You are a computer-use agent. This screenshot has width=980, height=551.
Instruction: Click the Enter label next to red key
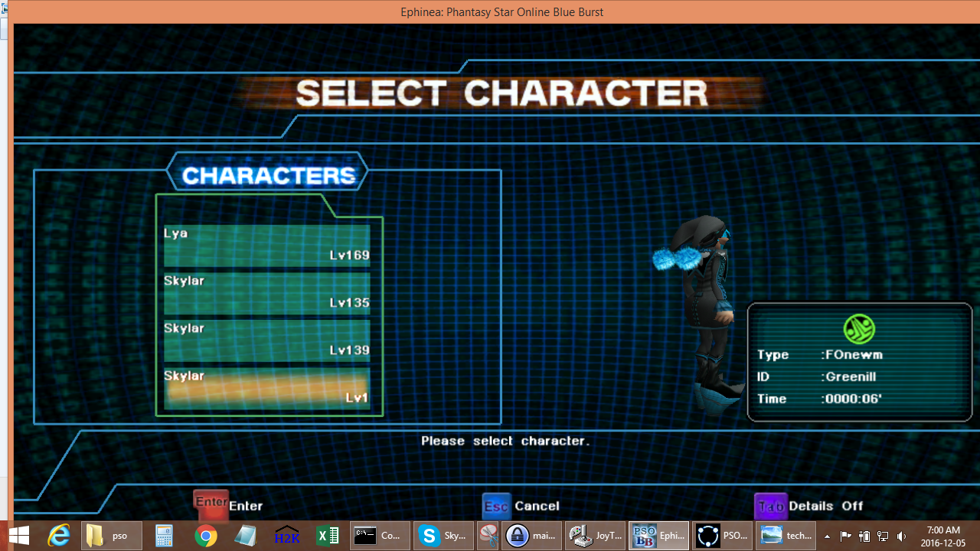(246, 506)
